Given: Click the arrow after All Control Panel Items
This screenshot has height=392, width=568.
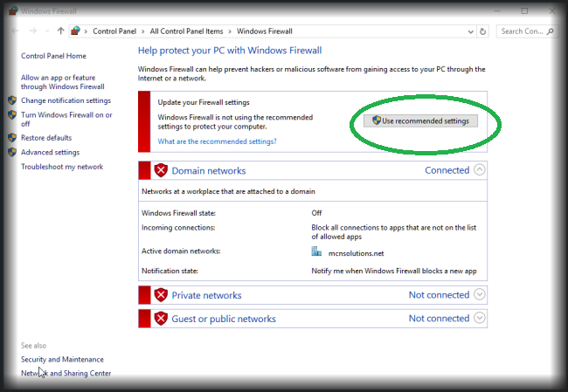Looking at the screenshot, I should click(x=230, y=31).
